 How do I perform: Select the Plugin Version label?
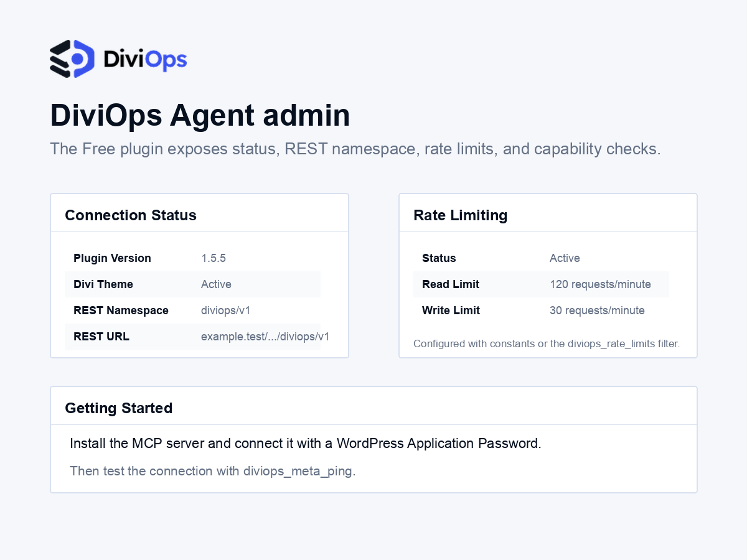click(112, 258)
